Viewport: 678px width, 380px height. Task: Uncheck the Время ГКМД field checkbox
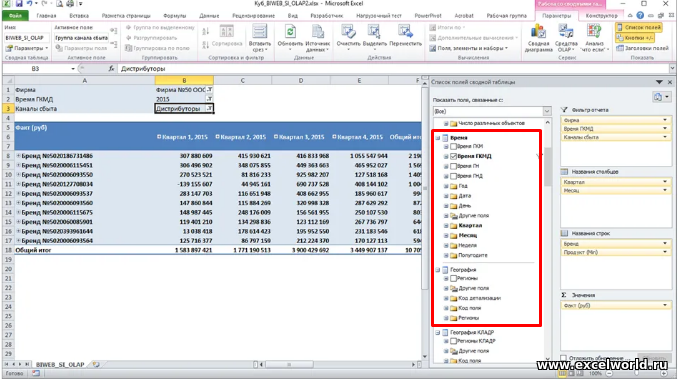coord(454,156)
